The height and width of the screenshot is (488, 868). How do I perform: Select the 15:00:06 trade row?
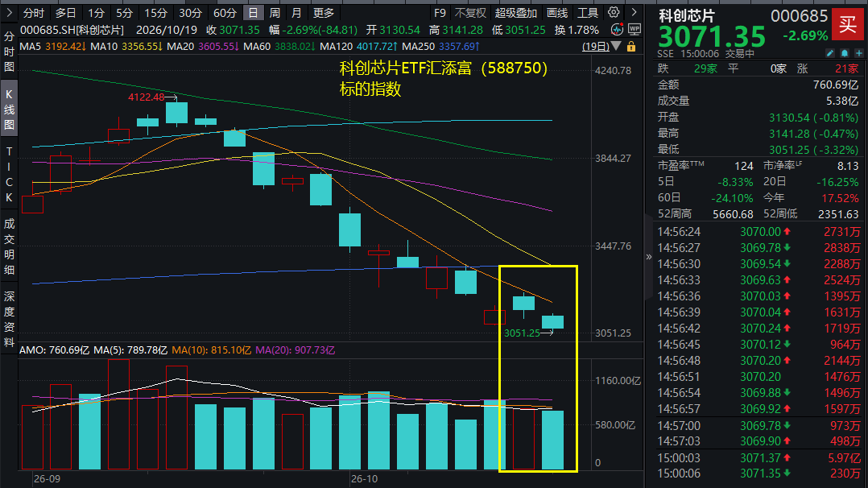(758, 474)
